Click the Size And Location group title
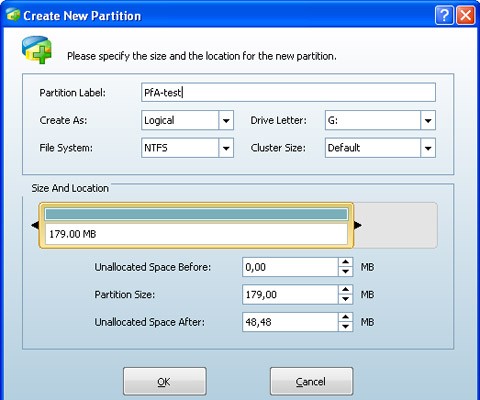This screenshot has width=480, height=400. (70, 188)
